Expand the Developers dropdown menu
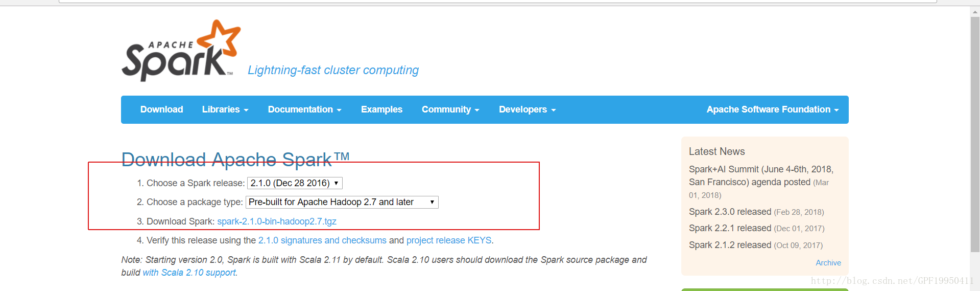 (527, 109)
